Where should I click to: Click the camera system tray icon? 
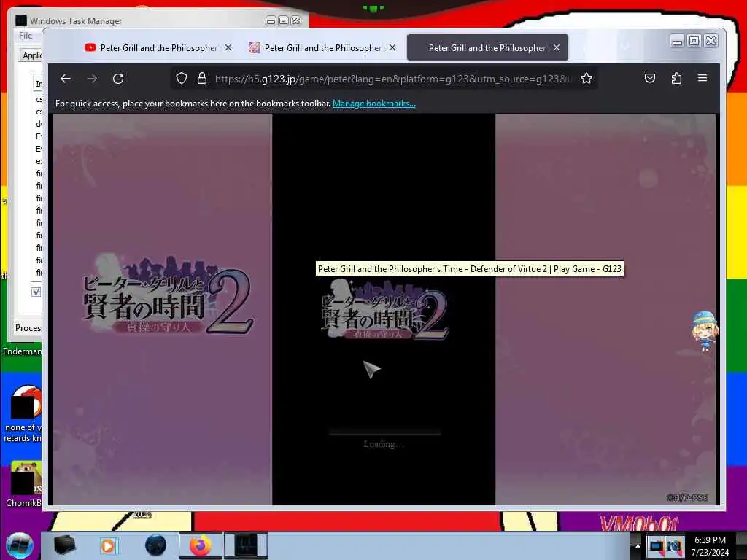coord(673,545)
